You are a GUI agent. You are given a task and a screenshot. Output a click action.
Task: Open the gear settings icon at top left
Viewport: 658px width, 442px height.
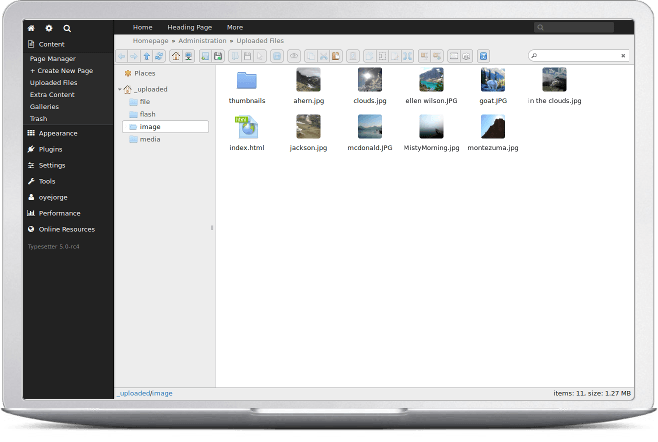click(49, 28)
